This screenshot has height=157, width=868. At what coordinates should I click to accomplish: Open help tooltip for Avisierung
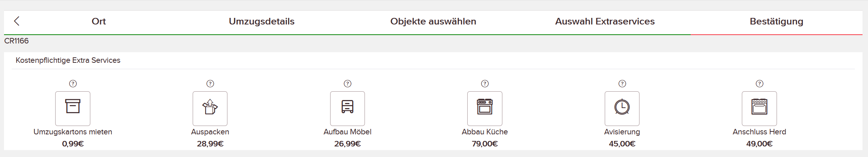622,84
